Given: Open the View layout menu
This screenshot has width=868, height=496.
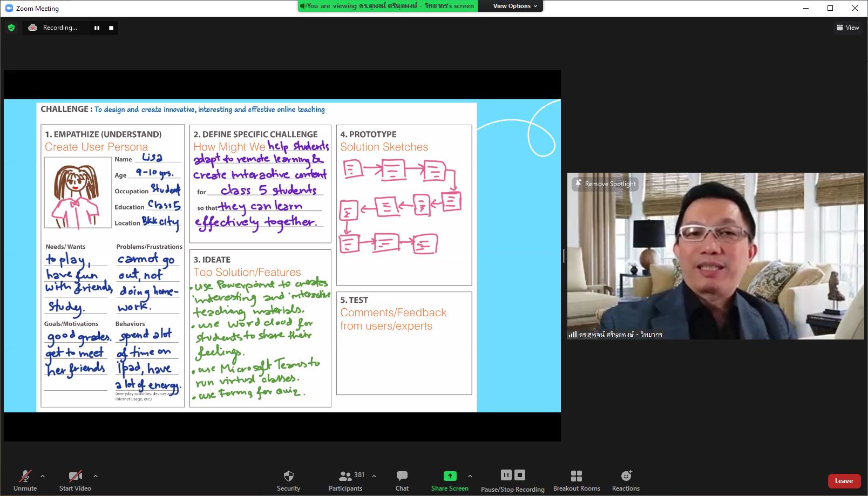Looking at the screenshot, I should tap(848, 28).
